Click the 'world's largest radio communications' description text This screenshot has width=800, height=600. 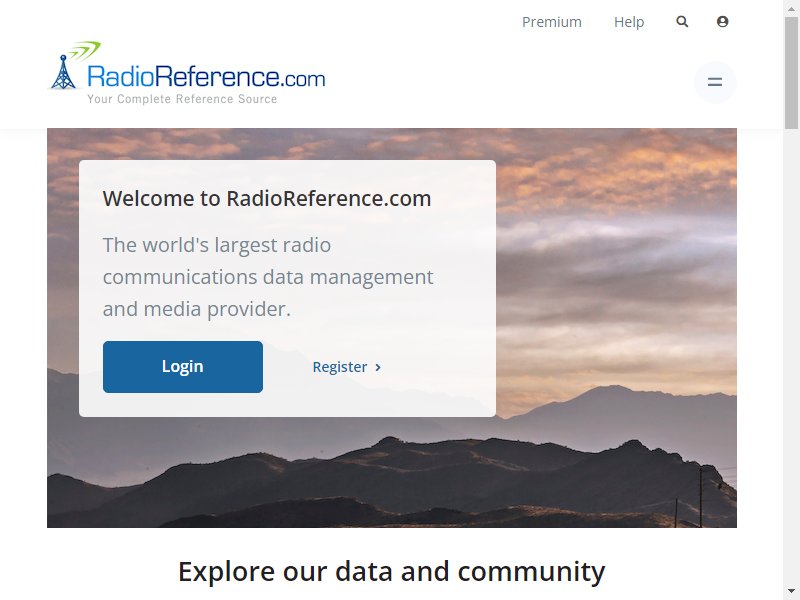pyautogui.click(x=268, y=277)
